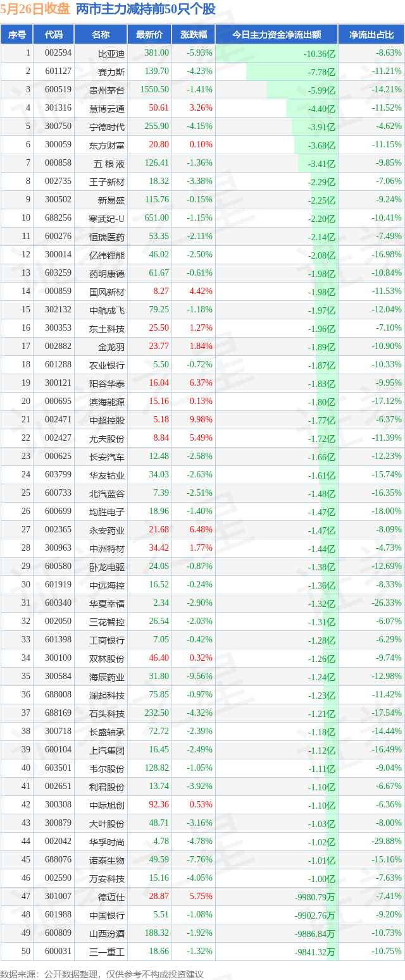
Task: Click outflow amount -9980.79万 for 德迈仕
Action: click(x=315, y=897)
